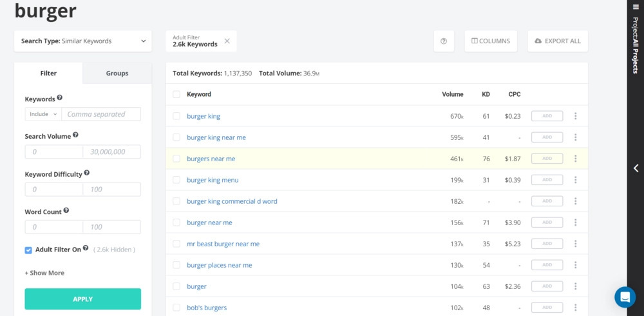Open three-dot menu for burger king row

click(575, 116)
